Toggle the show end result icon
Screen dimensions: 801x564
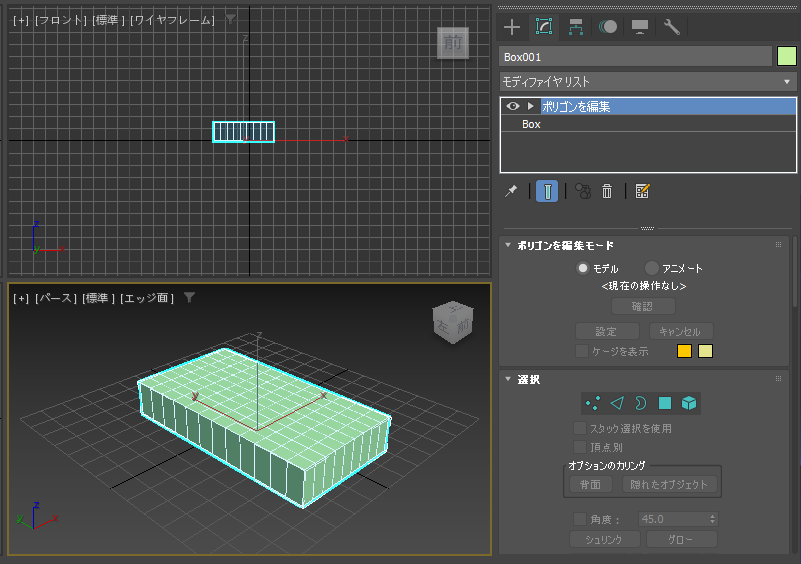tap(547, 192)
